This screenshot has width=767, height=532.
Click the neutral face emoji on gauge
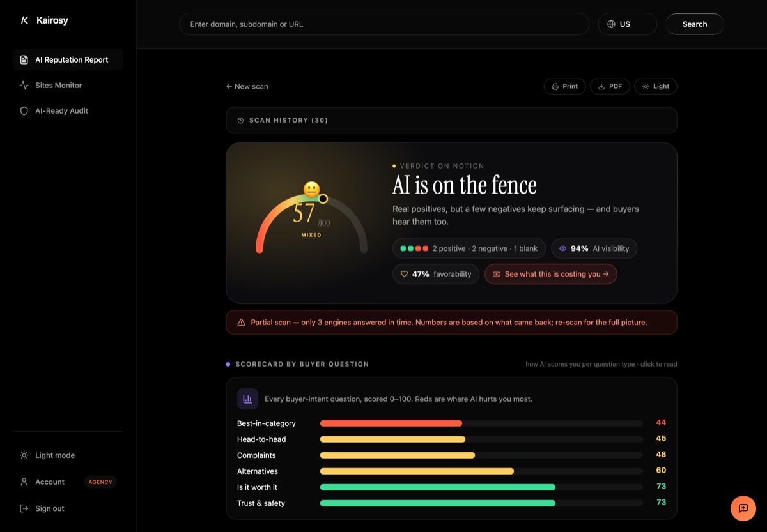(311, 189)
